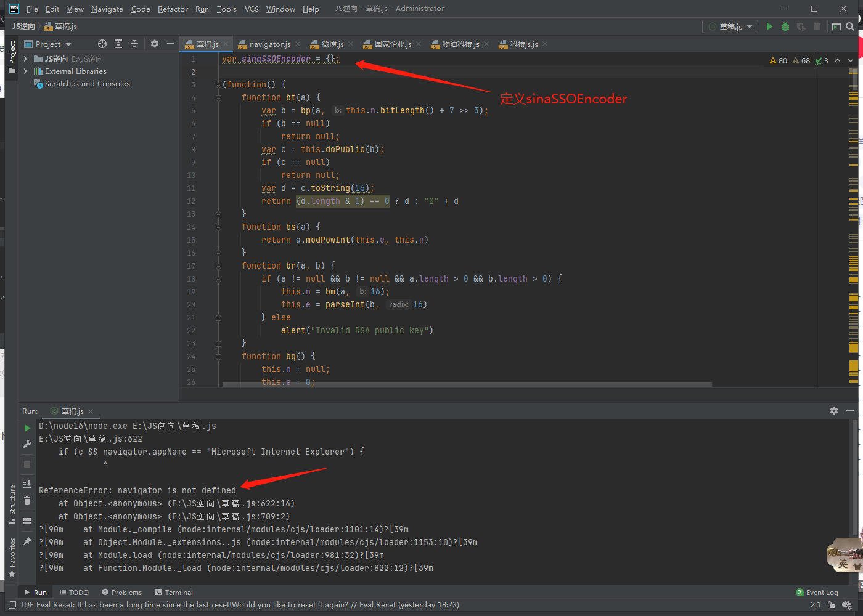863x616 pixels.
Task: Click editor horizontal scrollbar
Action: pos(467,384)
